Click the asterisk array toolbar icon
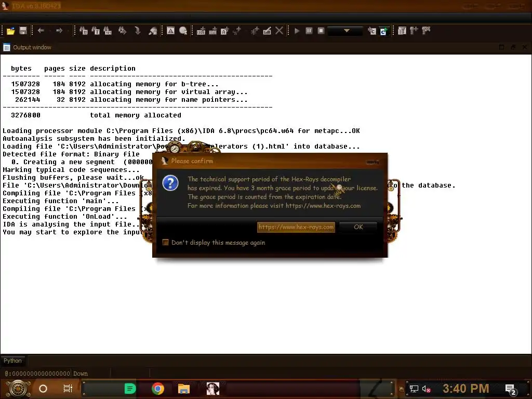The height and width of the screenshot is (399, 532). tap(255, 31)
